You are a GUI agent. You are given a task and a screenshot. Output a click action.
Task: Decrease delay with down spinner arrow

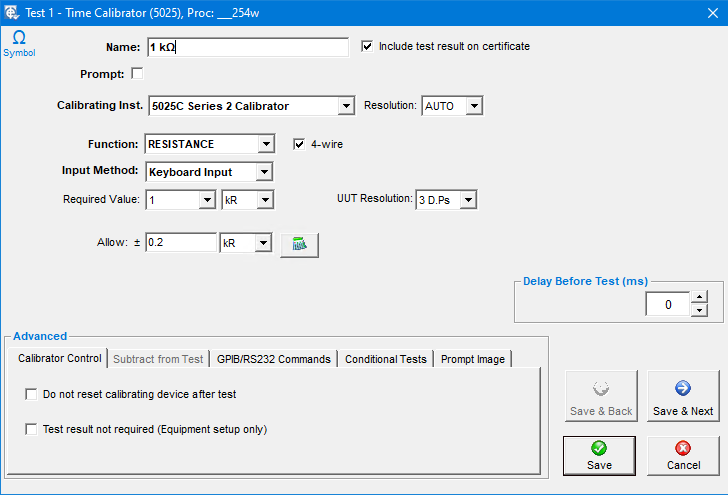[699, 311]
